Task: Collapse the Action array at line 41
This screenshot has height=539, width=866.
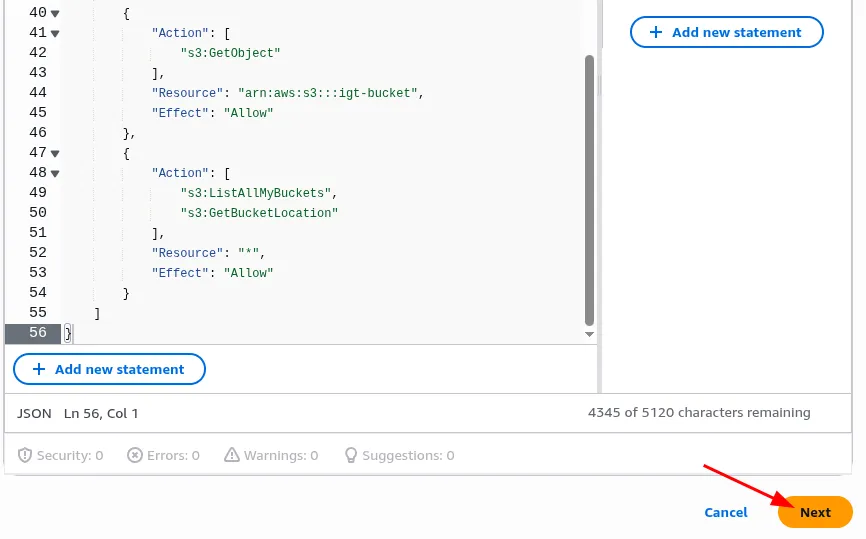Action: [x=55, y=33]
